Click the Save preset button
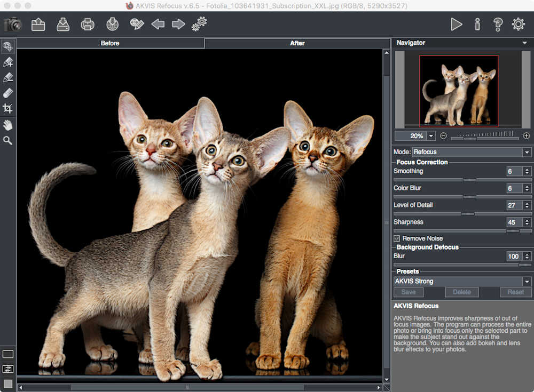 409,292
